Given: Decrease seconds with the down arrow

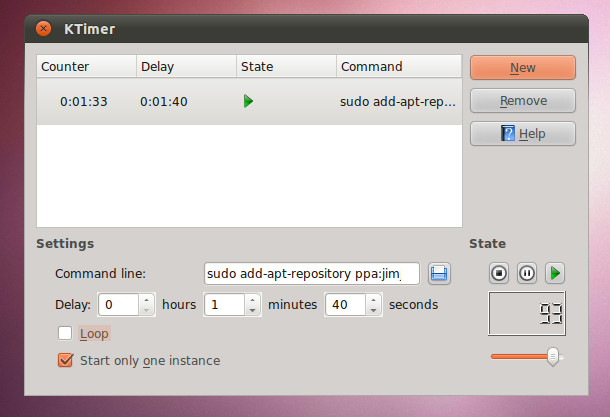Looking at the screenshot, I should [373, 310].
